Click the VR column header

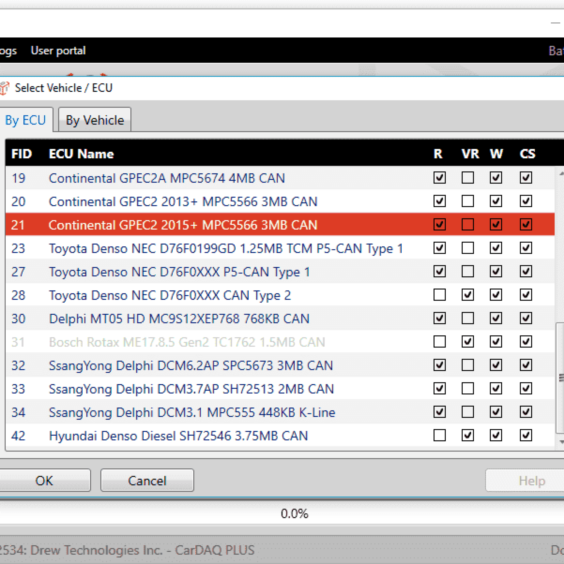click(x=470, y=154)
